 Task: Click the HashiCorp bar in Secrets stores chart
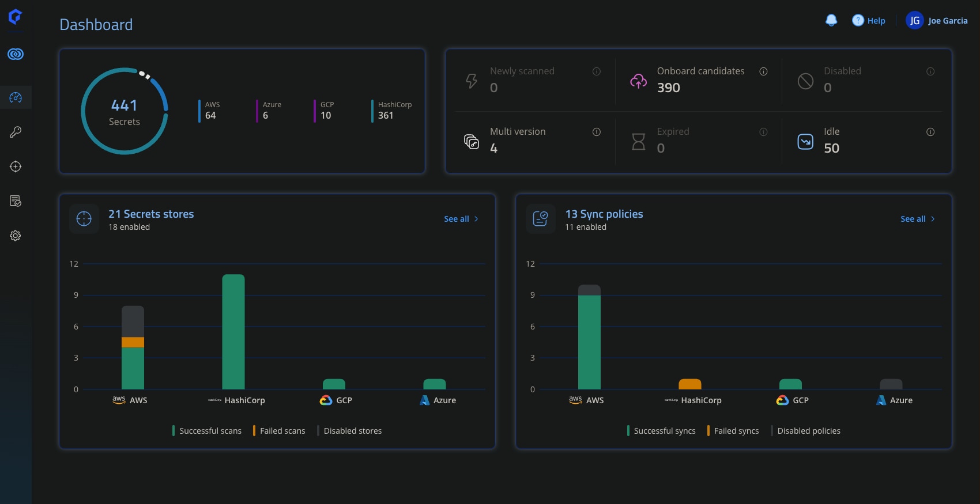click(x=233, y=332)
